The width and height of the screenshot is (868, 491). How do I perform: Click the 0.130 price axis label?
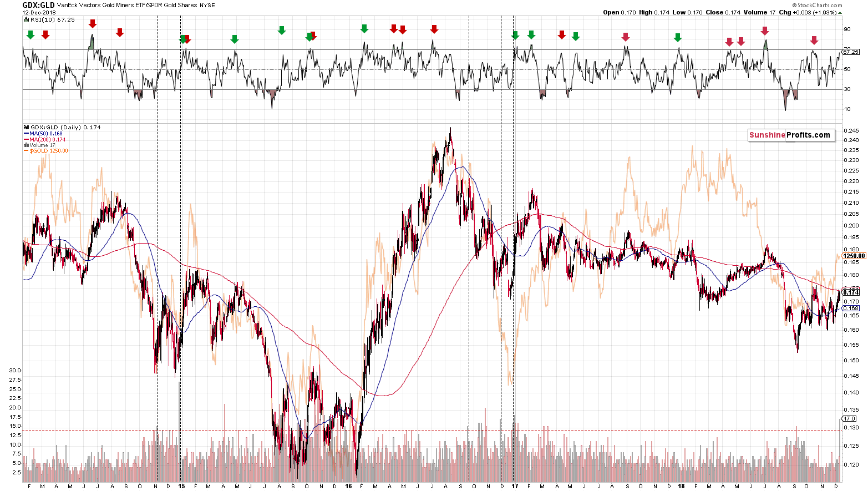click(851, 428)
